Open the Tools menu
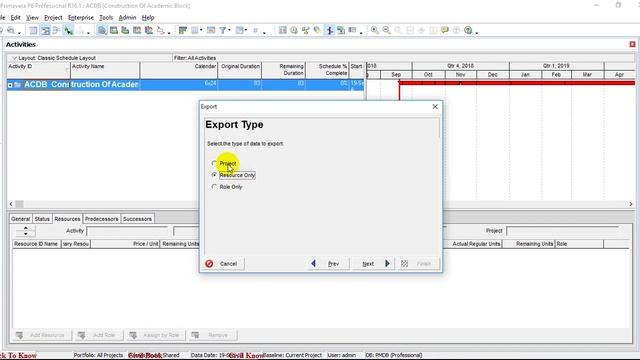Image resolution: width=640 pixels, height=360 pixels. click(x=106, y=18)
